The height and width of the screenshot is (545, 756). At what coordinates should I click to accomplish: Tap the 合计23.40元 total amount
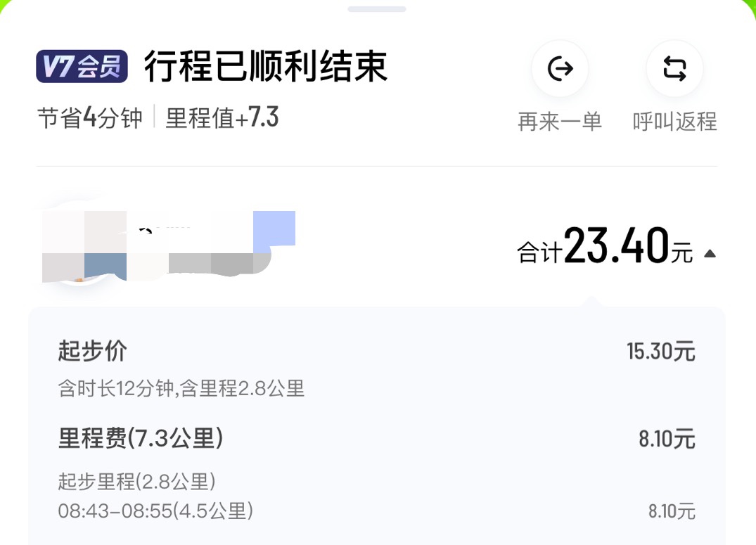click(605, 246)
